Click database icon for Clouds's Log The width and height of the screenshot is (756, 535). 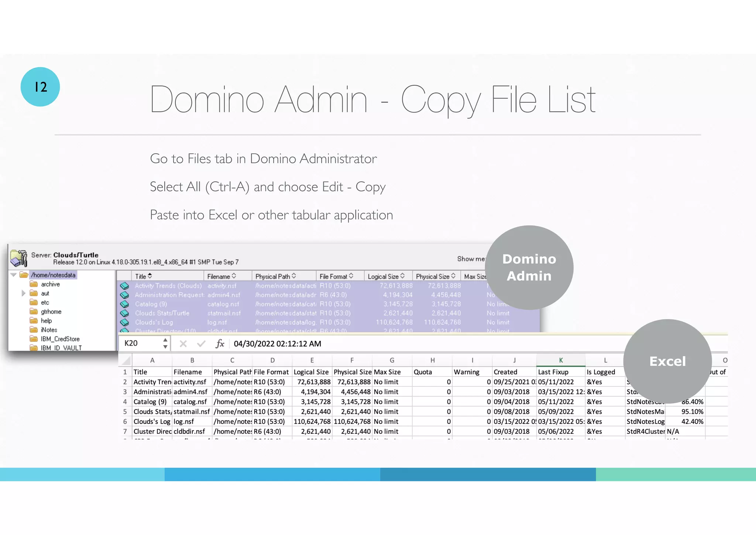124,323
